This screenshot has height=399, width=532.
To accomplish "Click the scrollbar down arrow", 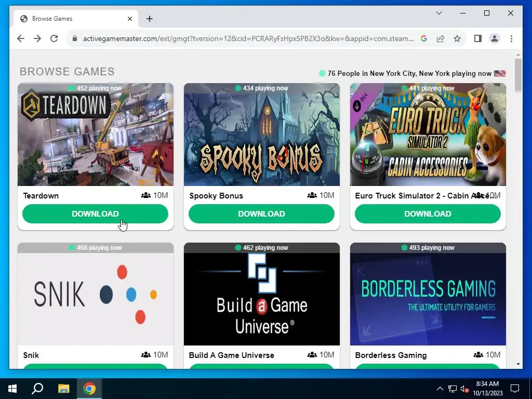I will (x=518, y=364).
